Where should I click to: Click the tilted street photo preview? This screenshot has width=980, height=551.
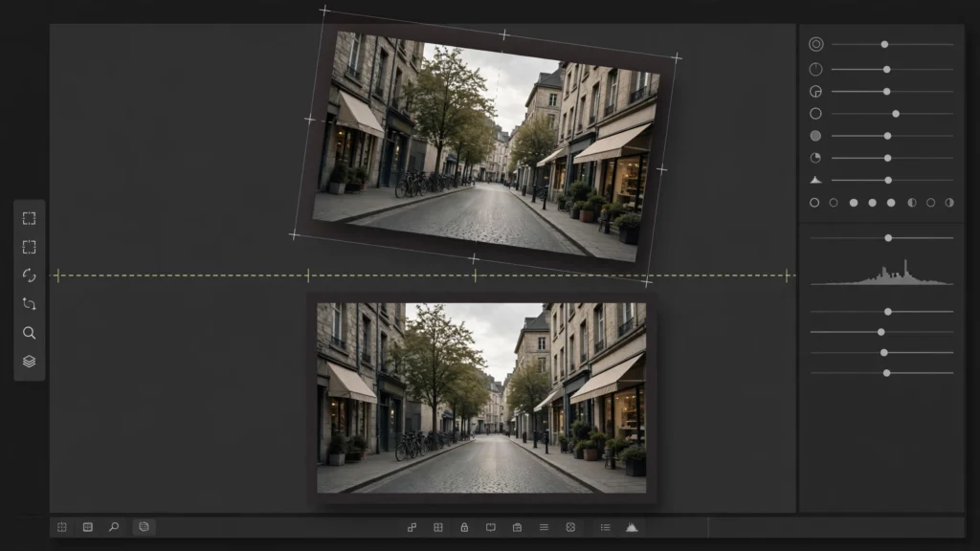pos(485,146)
